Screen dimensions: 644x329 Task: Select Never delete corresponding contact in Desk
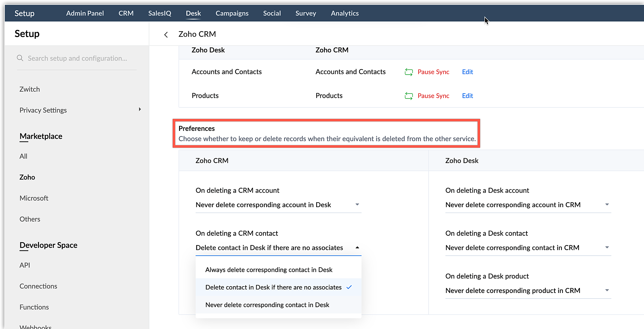267,305
